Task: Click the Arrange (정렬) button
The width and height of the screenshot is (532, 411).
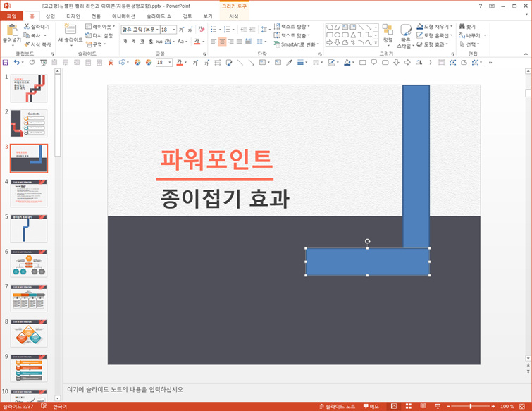Action: click(388, 34)
